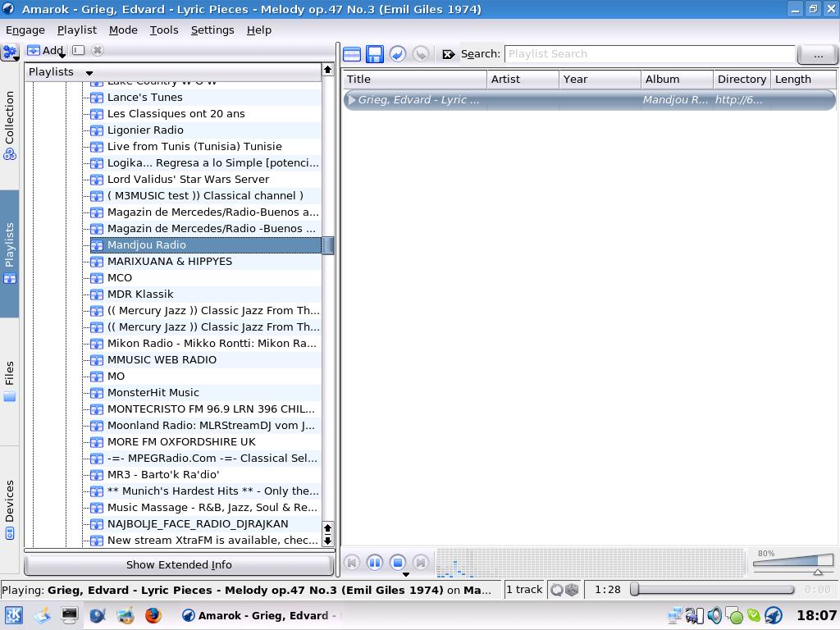
Task: Sort by the Directory column header
Action: tap(742, 80)
